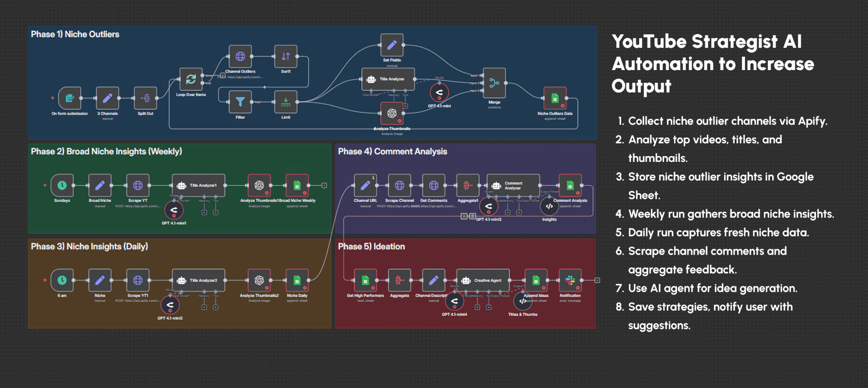Click the plus connector after Notification node
868x388 pixels.
pyautogui.click(x=597, y=280)
